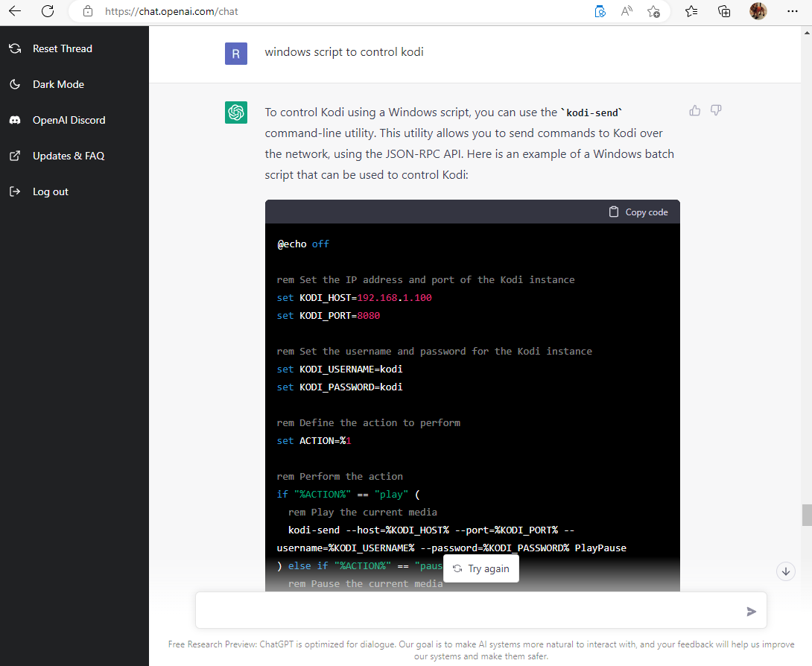View site info via padlock icon

point(88,11)
